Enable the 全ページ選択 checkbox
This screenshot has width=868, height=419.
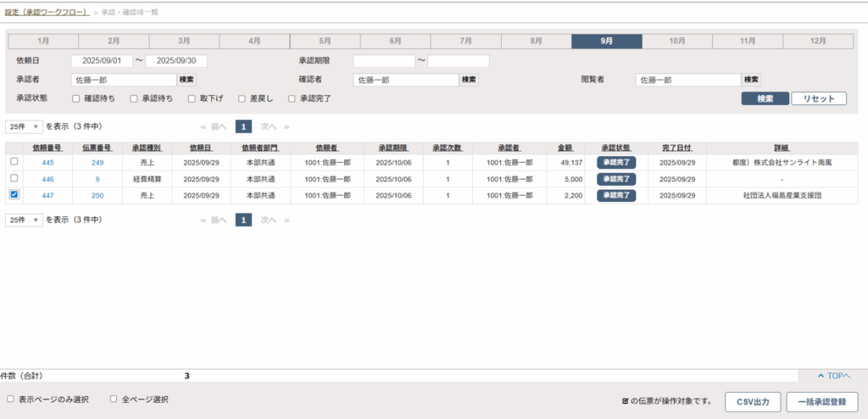pos(114,399)
